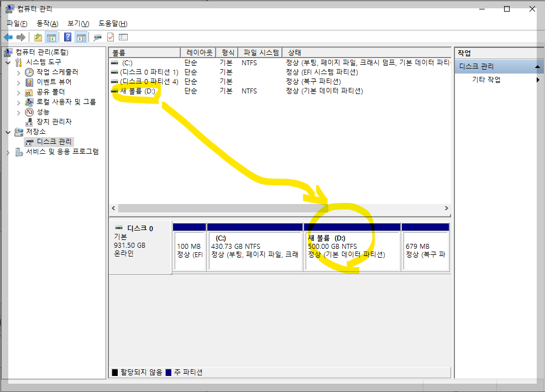Select 새 볼륨 (D:) volume row

tap(280, 91)
